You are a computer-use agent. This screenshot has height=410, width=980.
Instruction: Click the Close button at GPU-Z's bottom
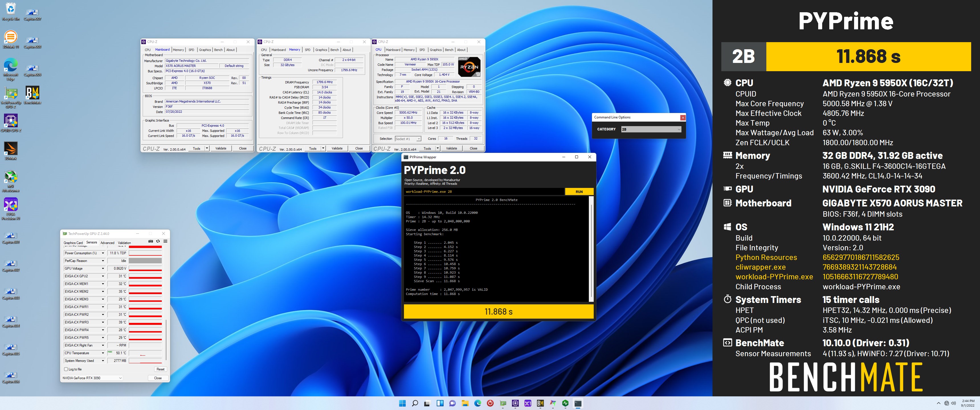(158, 378)
